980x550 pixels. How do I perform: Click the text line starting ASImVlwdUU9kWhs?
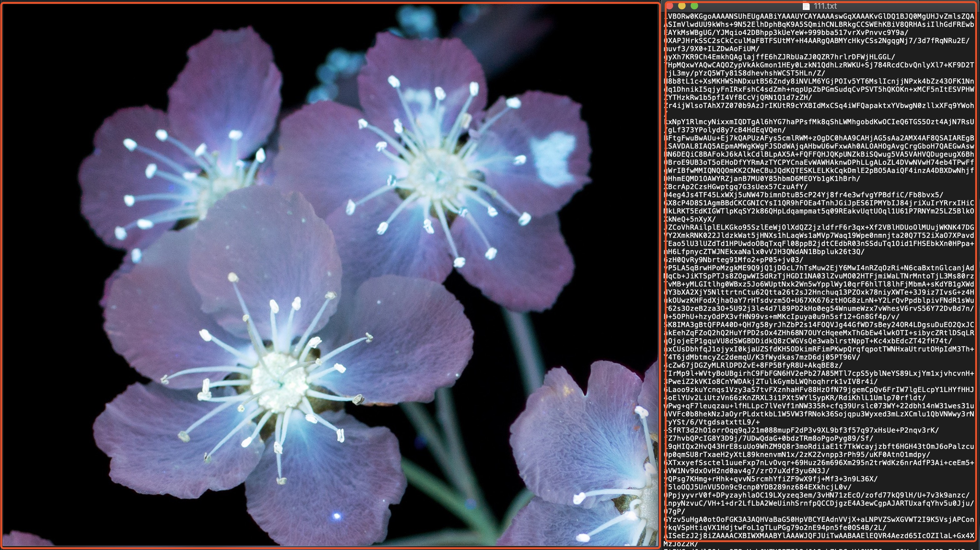tap(818, 24)
